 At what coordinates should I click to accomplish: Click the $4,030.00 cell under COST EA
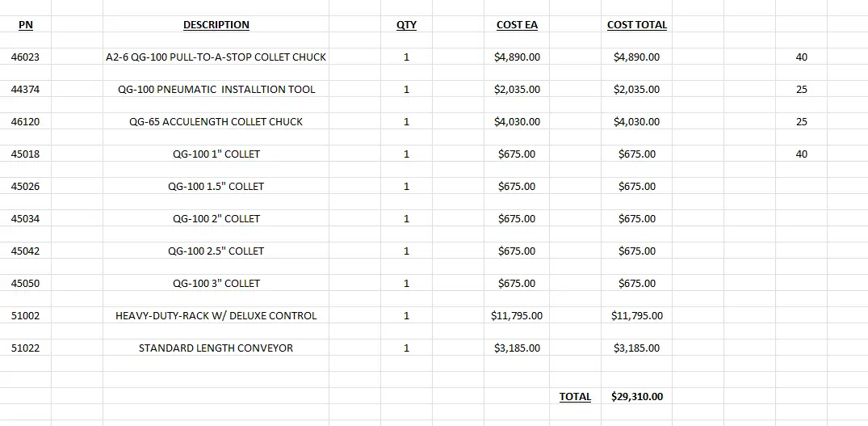pos(517,122)
